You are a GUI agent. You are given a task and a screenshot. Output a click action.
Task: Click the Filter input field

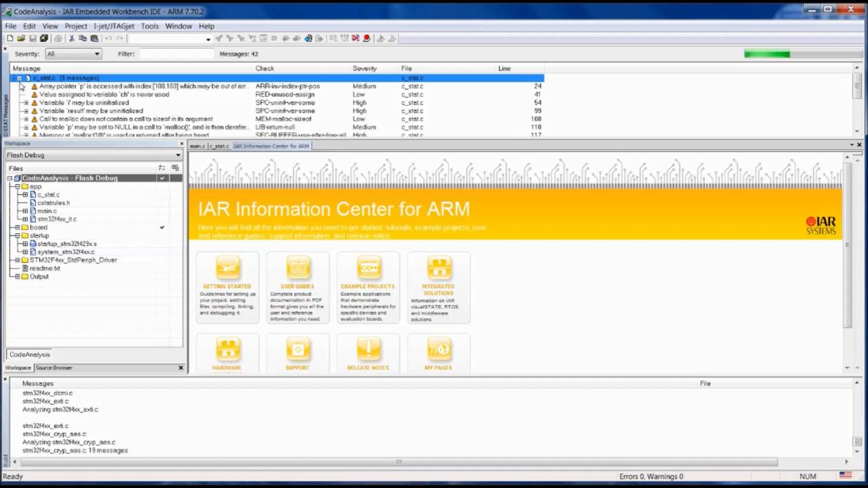[176, 54]
